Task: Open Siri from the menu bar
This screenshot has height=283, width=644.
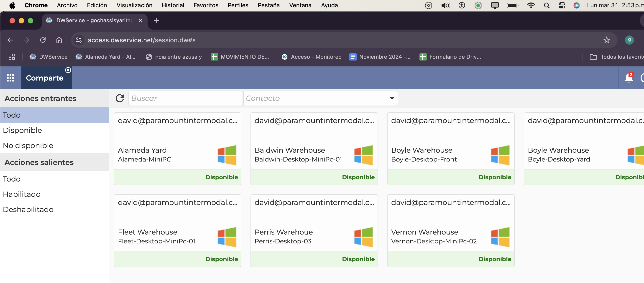Action: point(577,5)
